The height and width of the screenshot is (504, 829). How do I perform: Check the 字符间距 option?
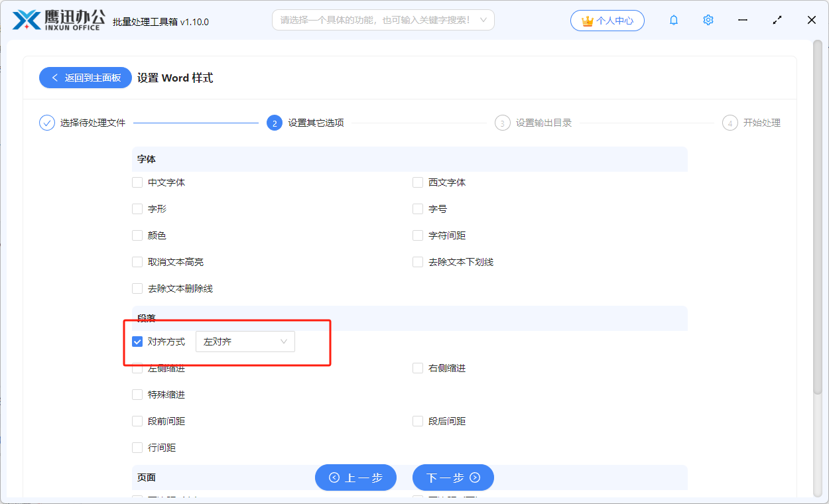(x=418, y=235)
